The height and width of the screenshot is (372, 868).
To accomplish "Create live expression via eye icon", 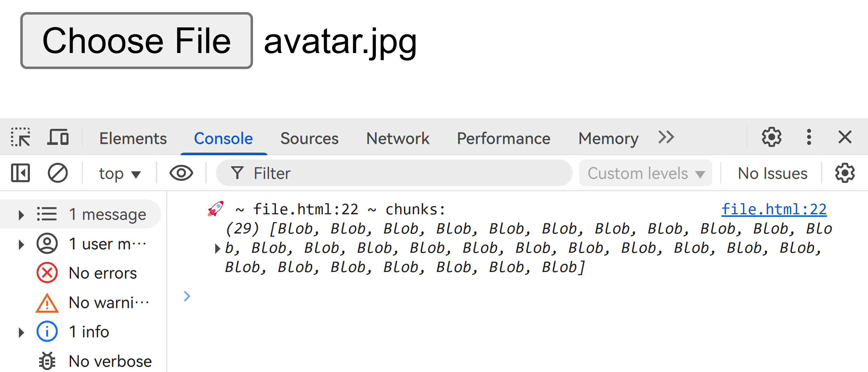I will 181,173.
